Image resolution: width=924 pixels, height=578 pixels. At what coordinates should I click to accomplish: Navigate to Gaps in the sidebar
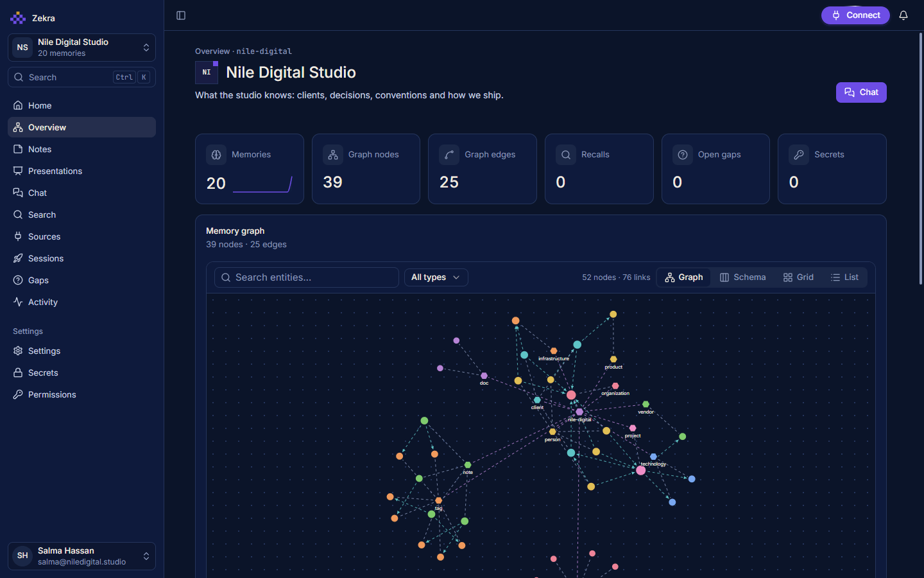click(x=81, y=280)
